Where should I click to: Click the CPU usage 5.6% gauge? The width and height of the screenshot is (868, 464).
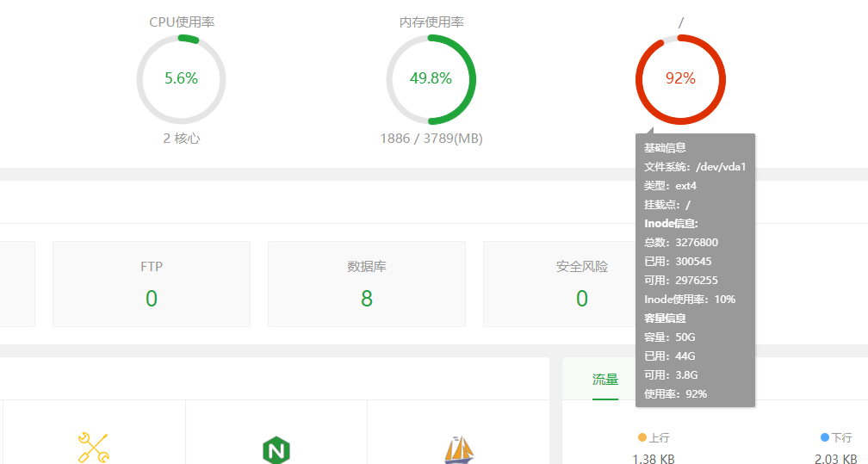coord(181,79)
